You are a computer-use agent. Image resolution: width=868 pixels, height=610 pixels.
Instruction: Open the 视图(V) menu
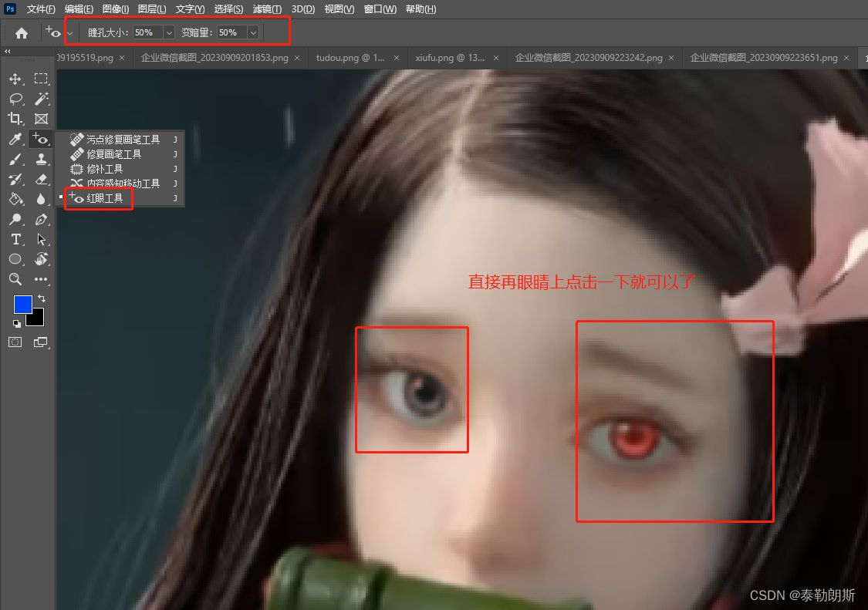pos(339,9)
